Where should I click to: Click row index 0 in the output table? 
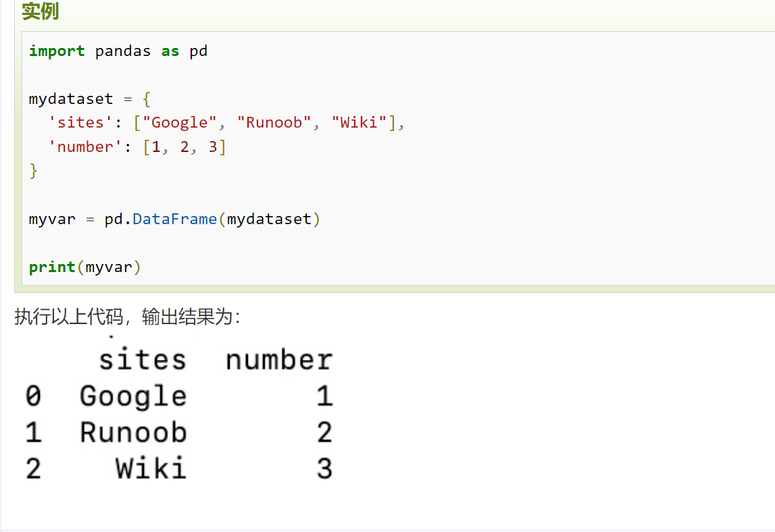point(33,396)
